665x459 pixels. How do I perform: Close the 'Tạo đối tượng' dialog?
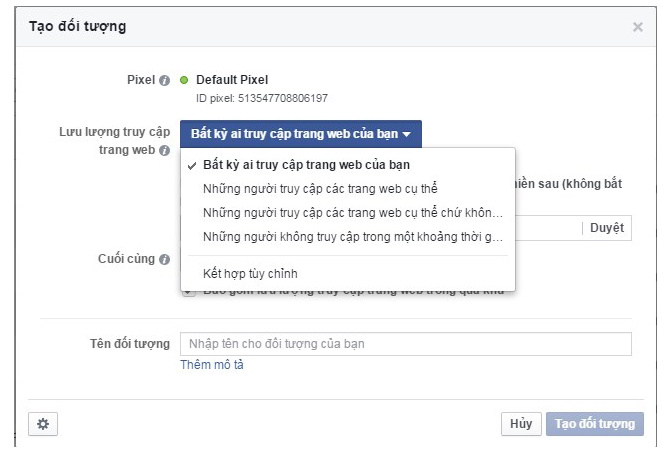(x=638, y=27)
